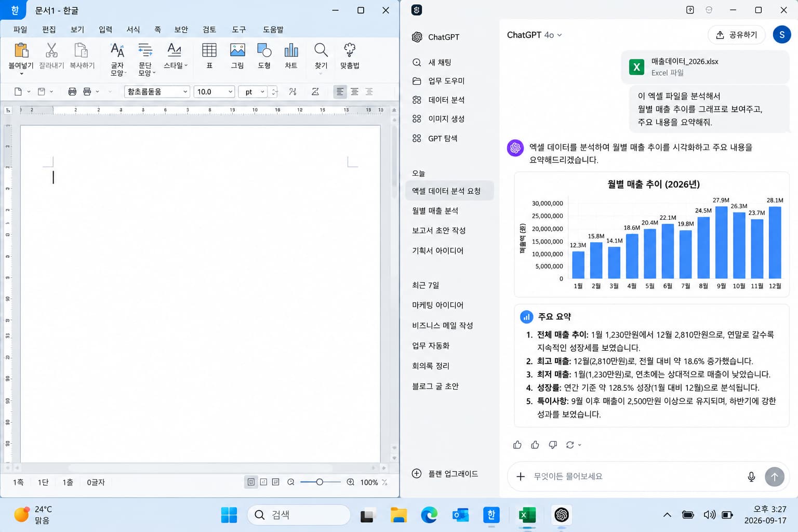This screenshot has height=532, width=798.
Task: Open the 10.0 font size dropdown
Action: (214, 91)
